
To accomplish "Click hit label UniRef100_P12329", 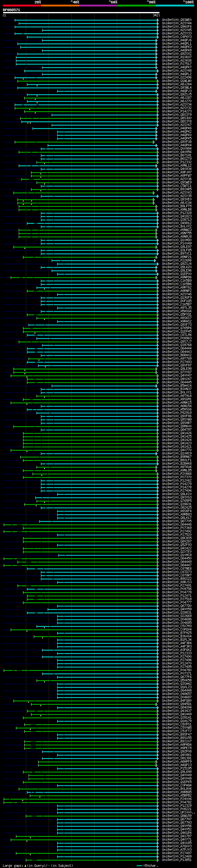I will coord(177,806).
